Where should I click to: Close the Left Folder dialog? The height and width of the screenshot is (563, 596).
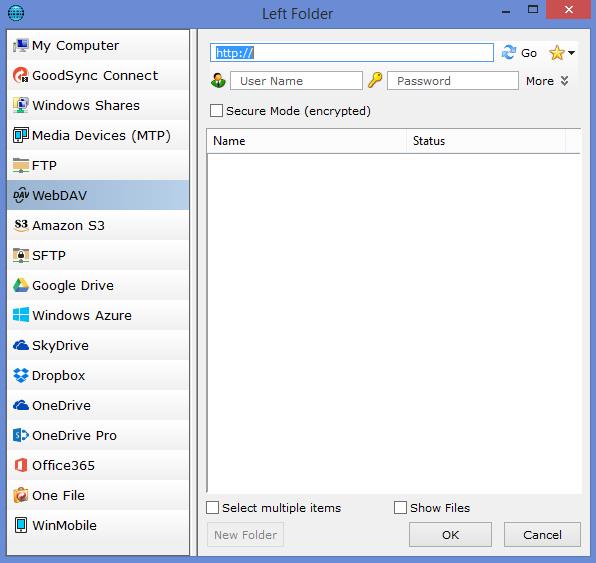click(x=569, y=10)
